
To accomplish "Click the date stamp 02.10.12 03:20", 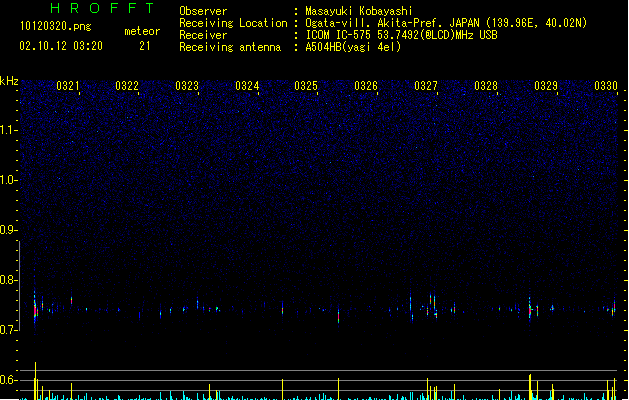I will point(61,46).
